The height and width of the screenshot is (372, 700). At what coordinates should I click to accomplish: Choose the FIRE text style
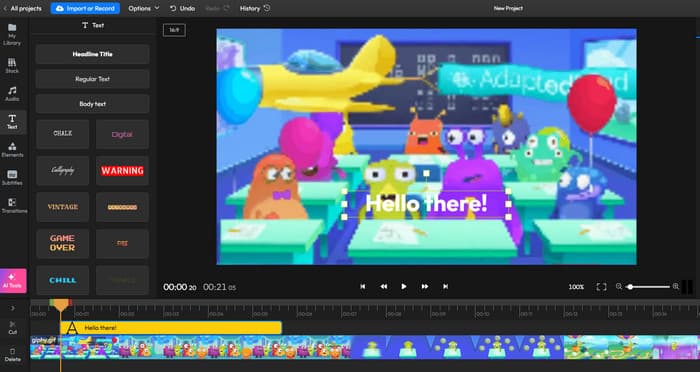[x=122, y=244]
